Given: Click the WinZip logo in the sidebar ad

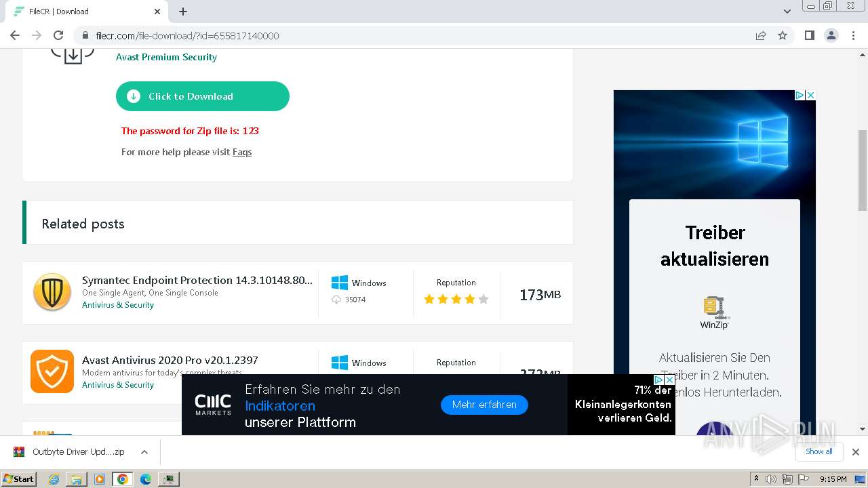Looking at the screenshot, I should [x=715, y=312].
